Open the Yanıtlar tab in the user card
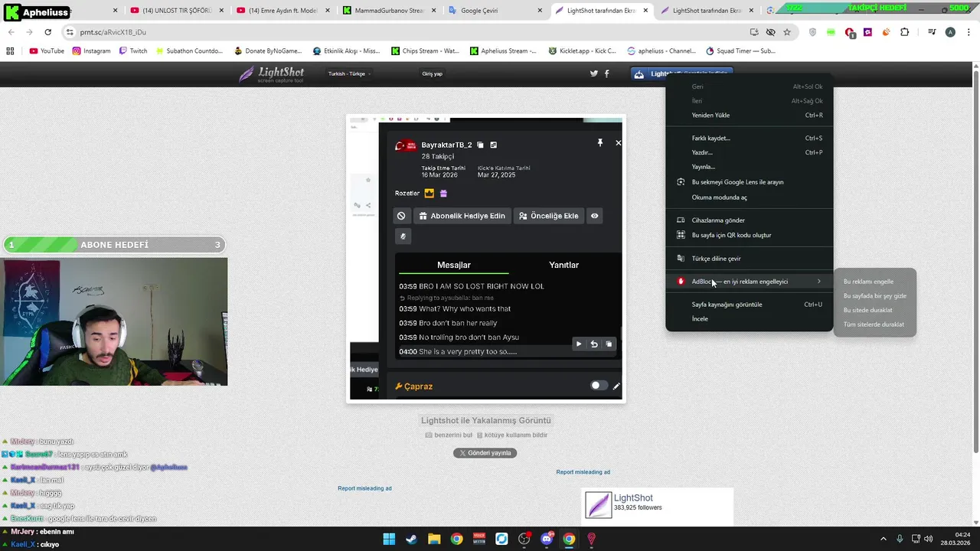The width and height of the screenshot is (980, 551). click(563, 265)
